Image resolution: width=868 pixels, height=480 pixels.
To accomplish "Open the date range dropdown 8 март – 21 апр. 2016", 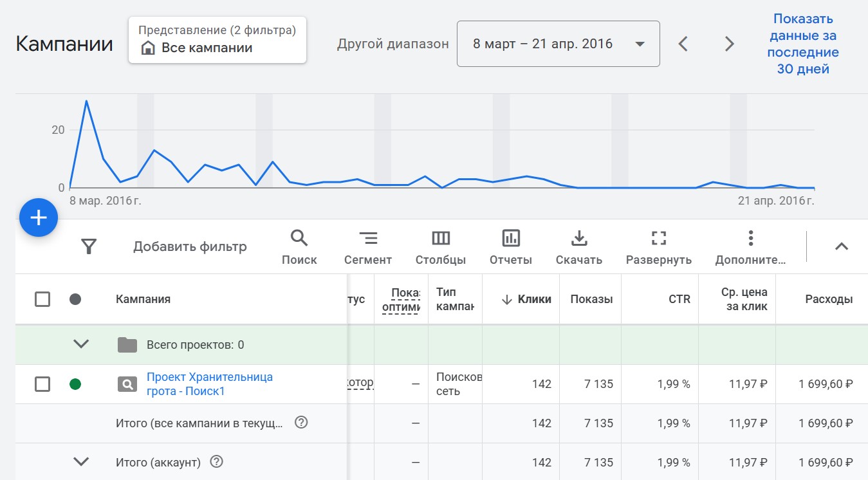I will [558, 44].
